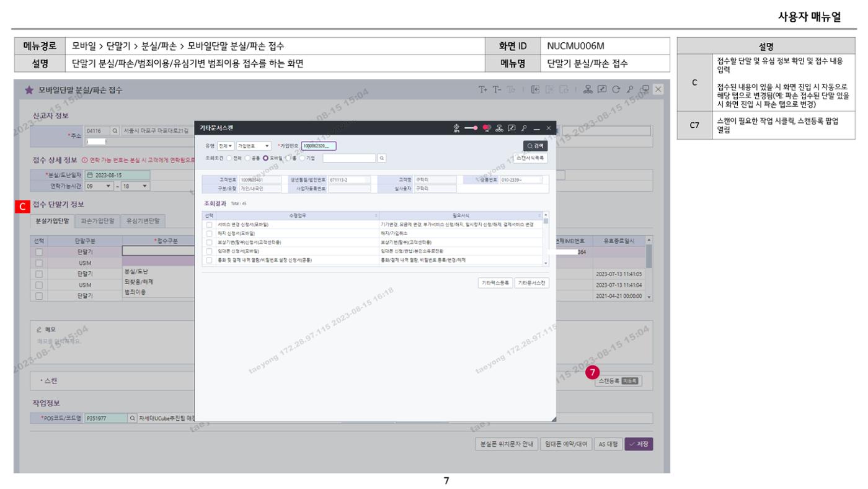The width and height of the screenshot is (868, 489).
Task: Click the 가입번호 input field
Action: click(319, 146)
